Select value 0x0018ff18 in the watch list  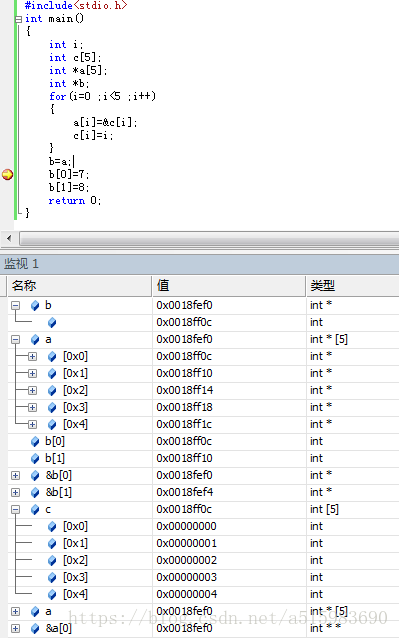point(184,407)
